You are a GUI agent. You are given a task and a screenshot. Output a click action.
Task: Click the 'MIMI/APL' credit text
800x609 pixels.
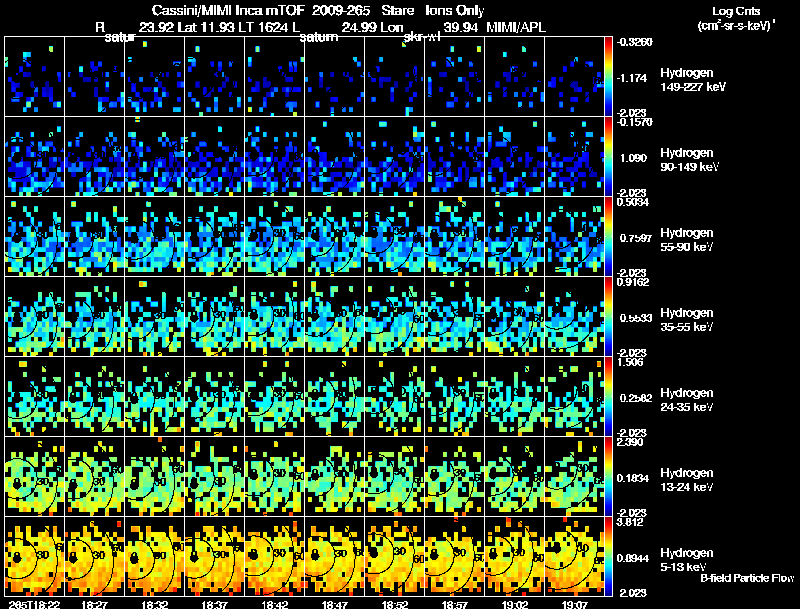(x=516, y=27)
